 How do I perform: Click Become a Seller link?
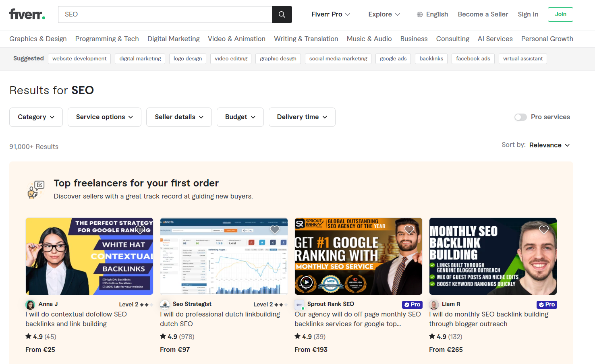tap(483, 14)
